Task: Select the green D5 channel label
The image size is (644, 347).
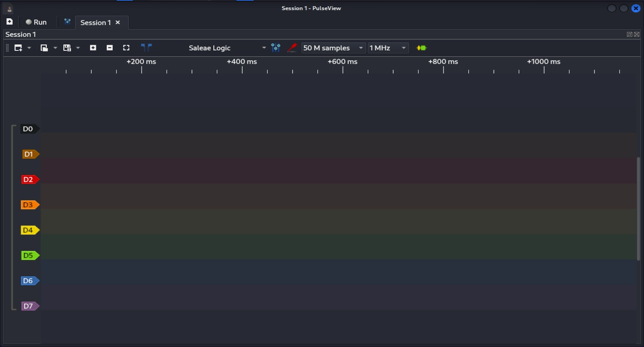Action: coord(30,256)
